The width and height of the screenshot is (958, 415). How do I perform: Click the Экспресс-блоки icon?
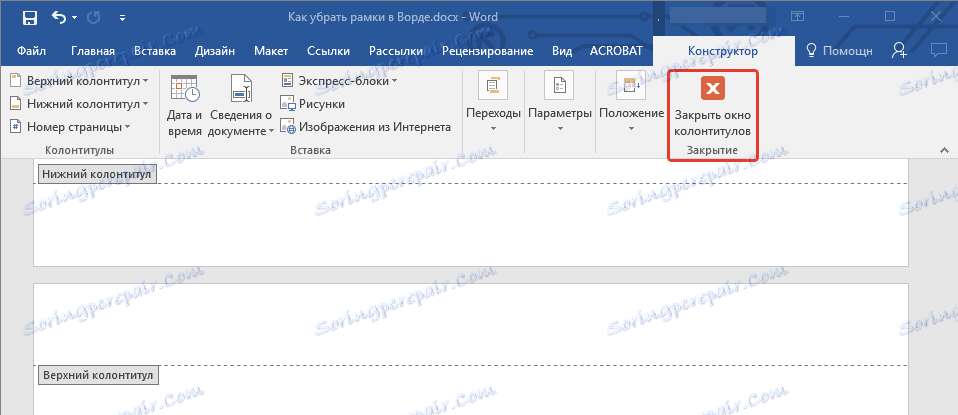coord(287,81)
